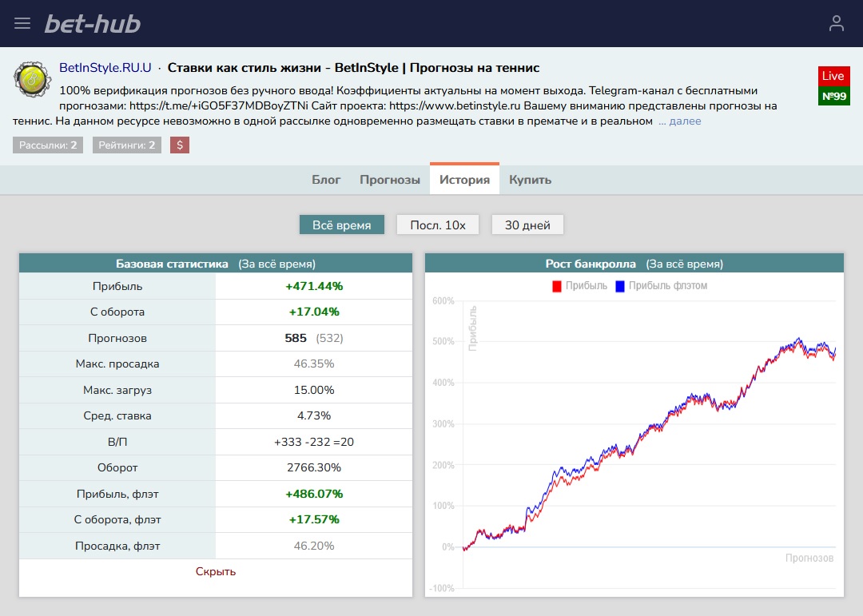Expand the description with ... далее

pyautogui.click(x=679, y=121)
